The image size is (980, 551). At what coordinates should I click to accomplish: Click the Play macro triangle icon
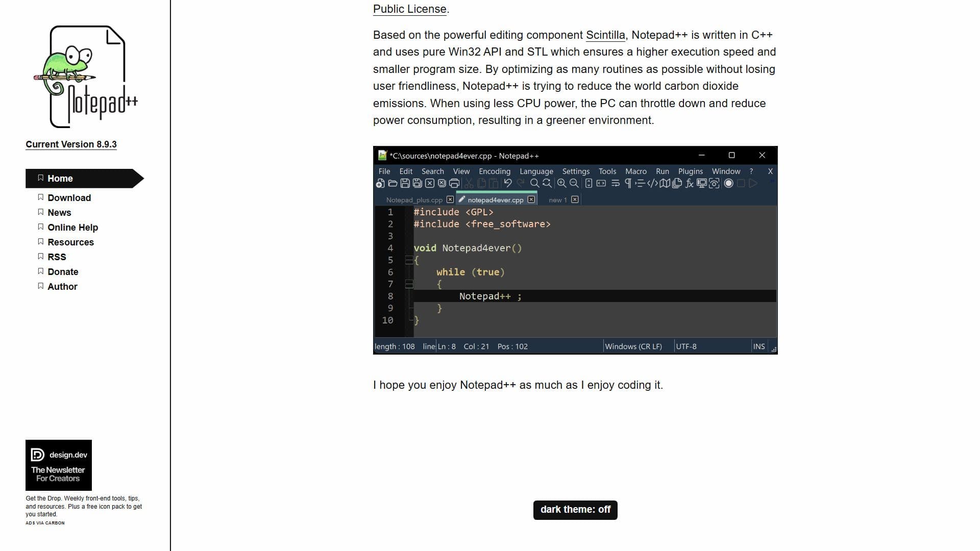[753, 183]
